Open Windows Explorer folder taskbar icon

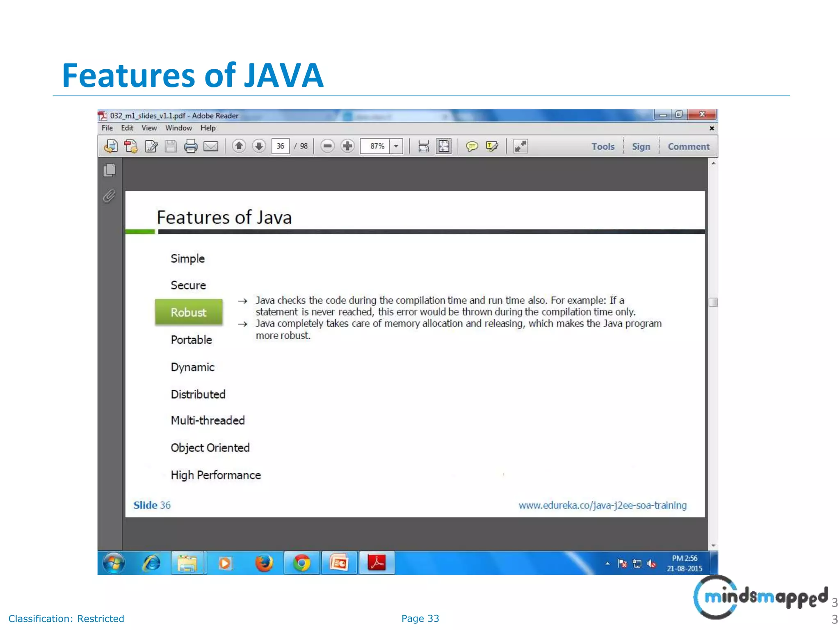[188, 563]
